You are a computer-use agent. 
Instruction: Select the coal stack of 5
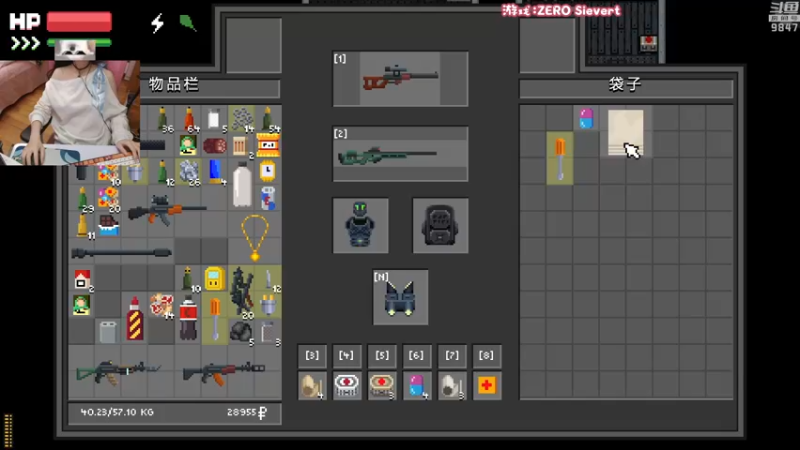pos(242,332)
